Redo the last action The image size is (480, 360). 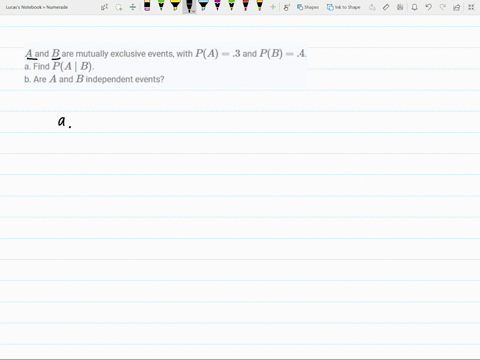(x=443, y=7)
